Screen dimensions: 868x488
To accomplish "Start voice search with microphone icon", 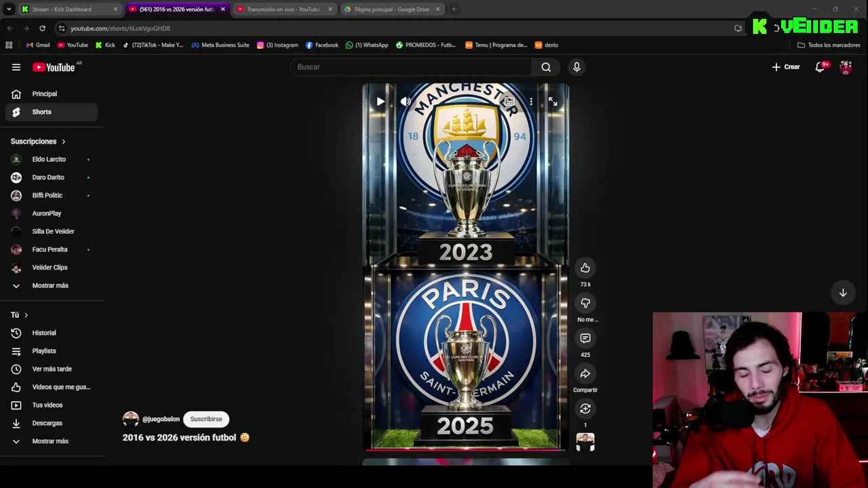I will click(576, 67).
